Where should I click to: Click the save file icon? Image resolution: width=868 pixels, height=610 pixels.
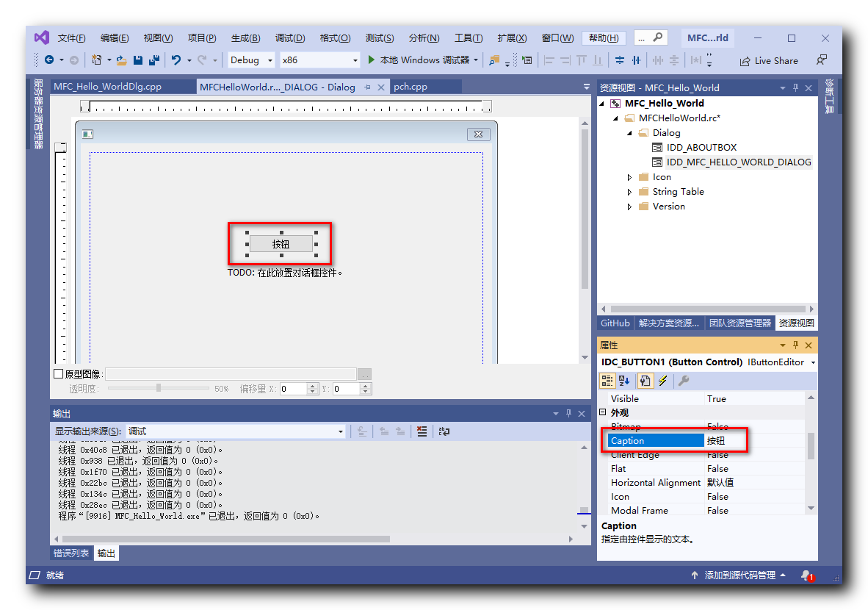(x=138, y=60)
